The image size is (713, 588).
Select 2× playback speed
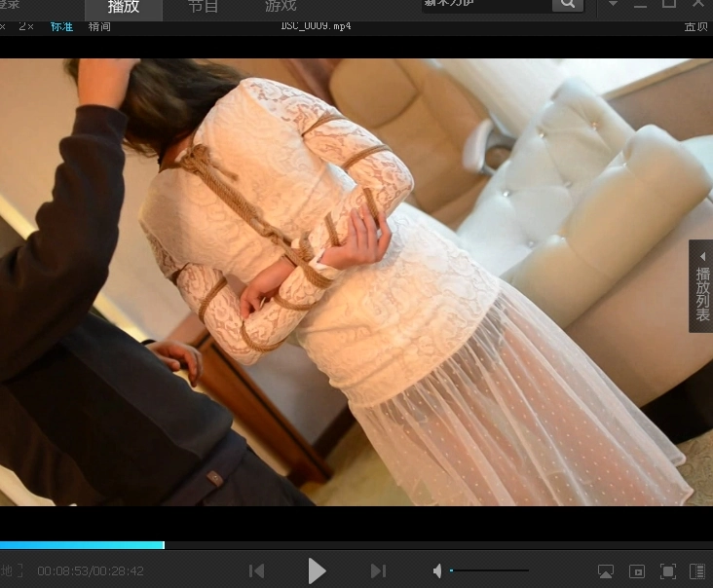pos(26,26)
